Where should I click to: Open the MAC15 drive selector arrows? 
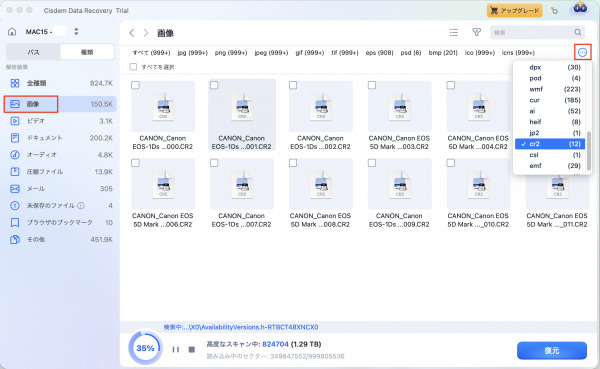click(x=76, y=31)
